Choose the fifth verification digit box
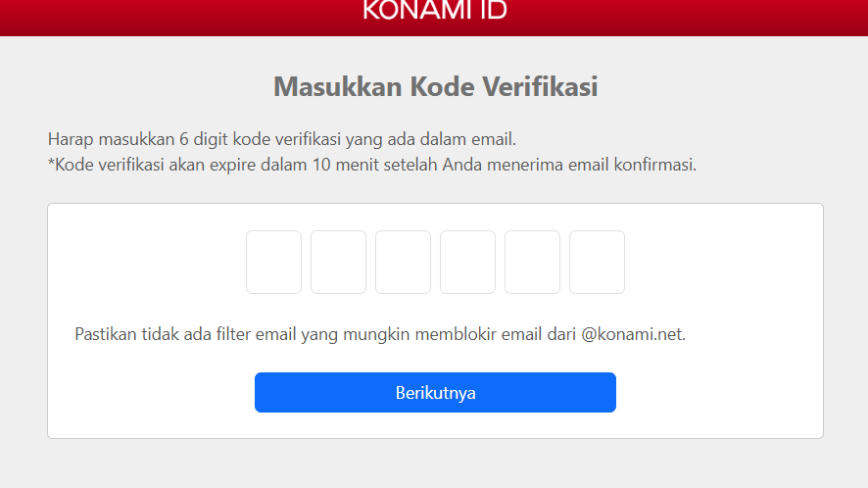Image resolution: width=868 pixels, height=488 pixels. [533, 262]
